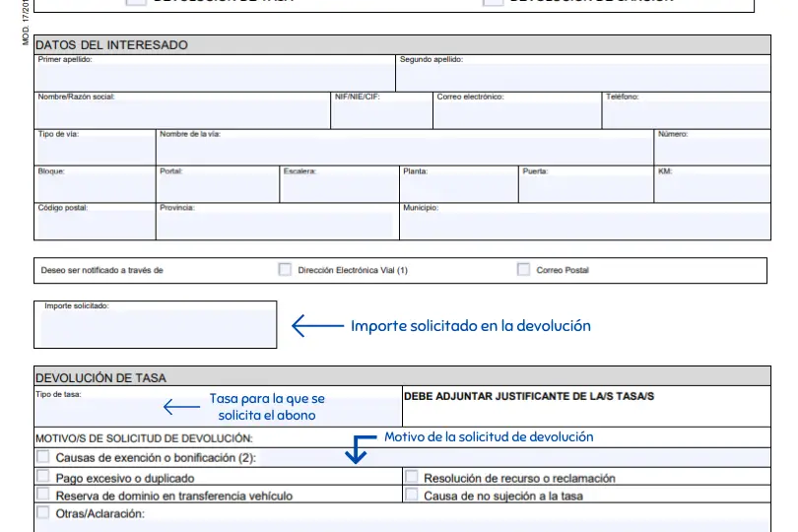
Task: Click the DATOS DEL INTERESADO heading
Action: coord(111,44)
